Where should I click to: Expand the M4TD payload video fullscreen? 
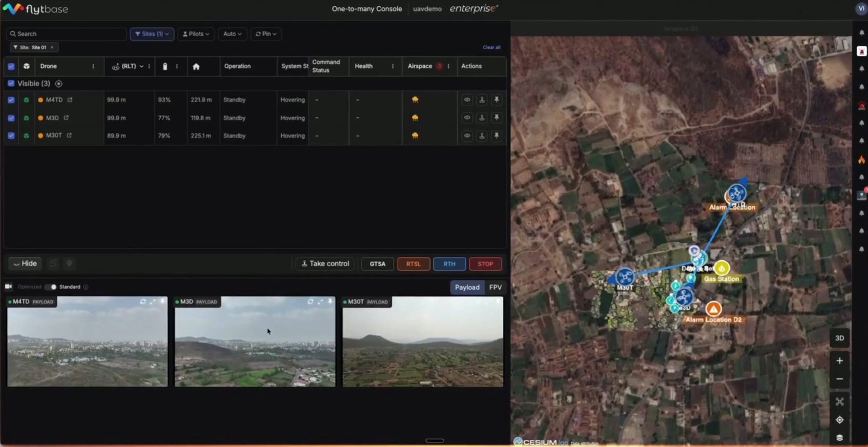152,301
